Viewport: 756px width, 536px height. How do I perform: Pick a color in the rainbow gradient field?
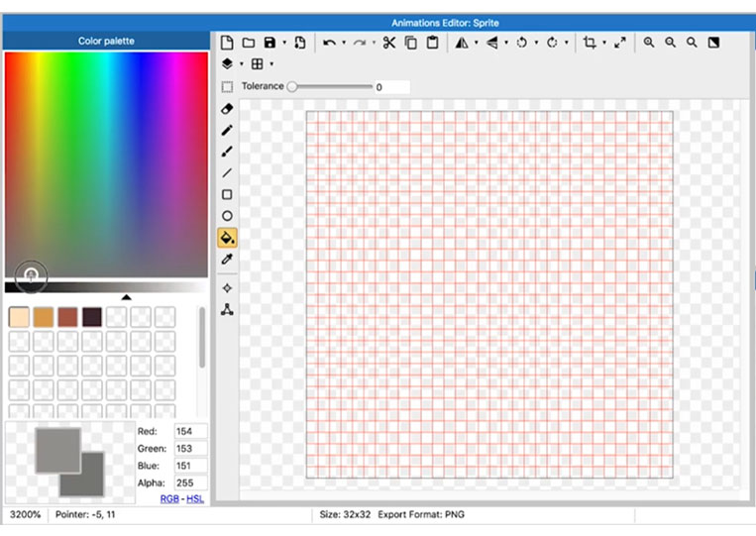(x=107, y=164)
